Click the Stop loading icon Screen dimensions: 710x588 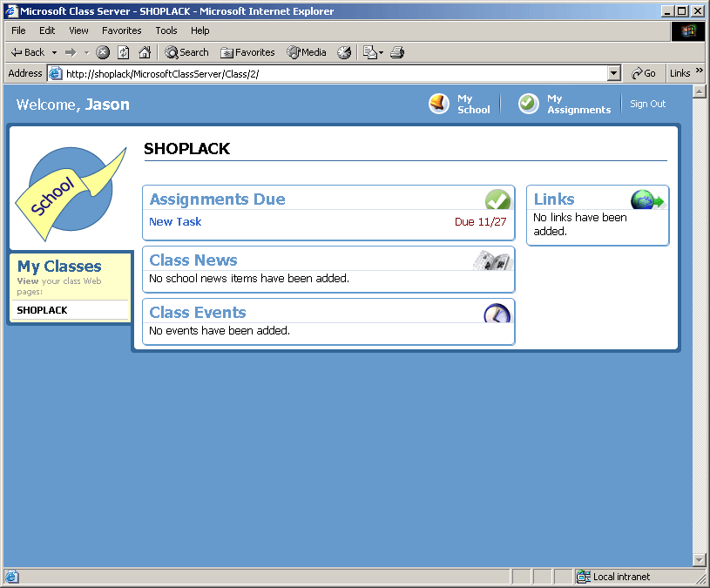[x=103, y=52]
